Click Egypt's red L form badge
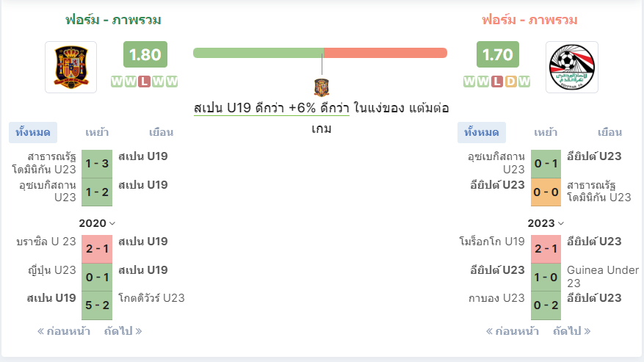This screenshot has width=644, height=362. pos(497,82)
